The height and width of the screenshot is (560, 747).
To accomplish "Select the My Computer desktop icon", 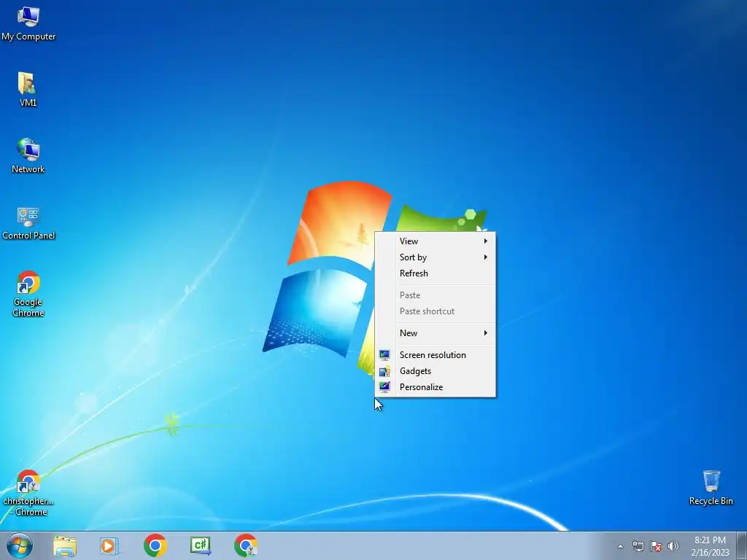I will tap(28, 24).
